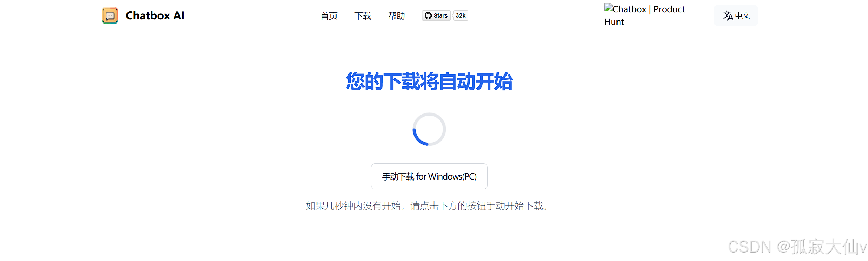Click 手动下载 for Windows(PC) button
The image size is (868, 261).
coord(429,176)
